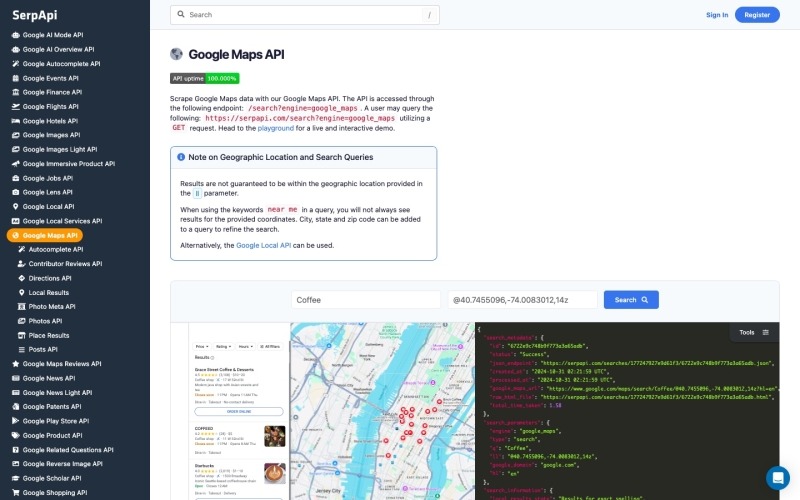This screenshot has height=500, width=800.
Task: Click the Google Lens API camera icon
Action: point(15,192)
